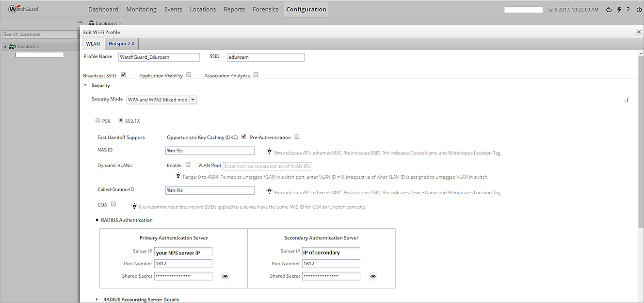Click inside the SSID input field

[x=265, y=57]
